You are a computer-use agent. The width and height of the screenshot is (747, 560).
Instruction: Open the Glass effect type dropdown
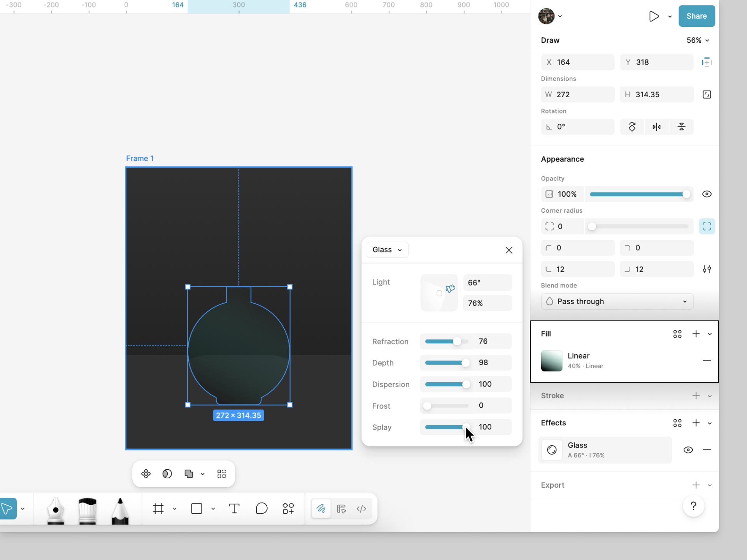(387, 250)
